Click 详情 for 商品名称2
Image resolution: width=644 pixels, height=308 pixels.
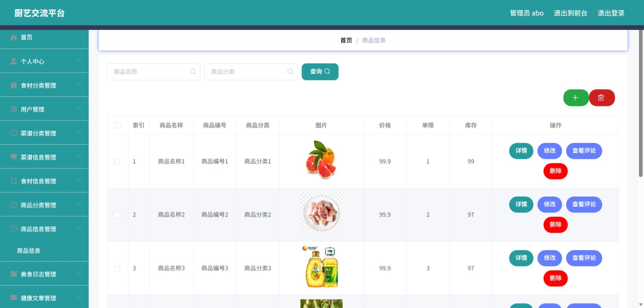tap(521, 204)
